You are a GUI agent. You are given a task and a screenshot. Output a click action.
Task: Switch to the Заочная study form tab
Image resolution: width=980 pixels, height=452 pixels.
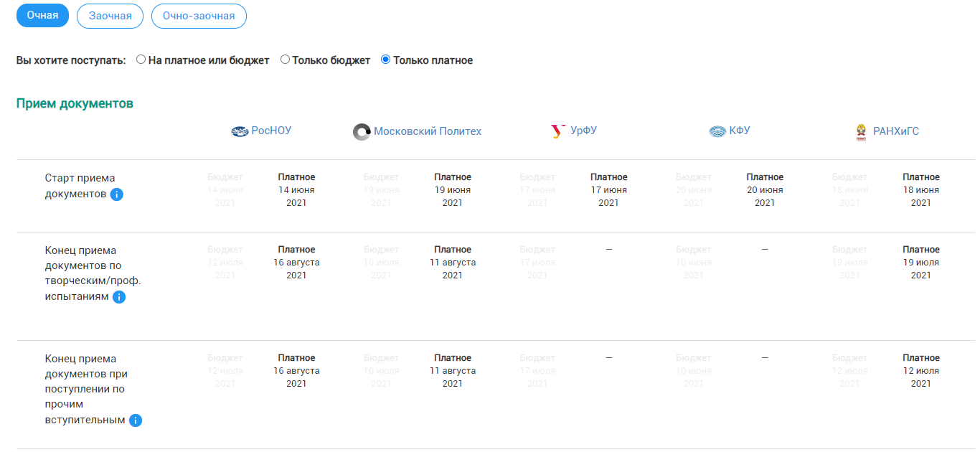tap(110, 16)
